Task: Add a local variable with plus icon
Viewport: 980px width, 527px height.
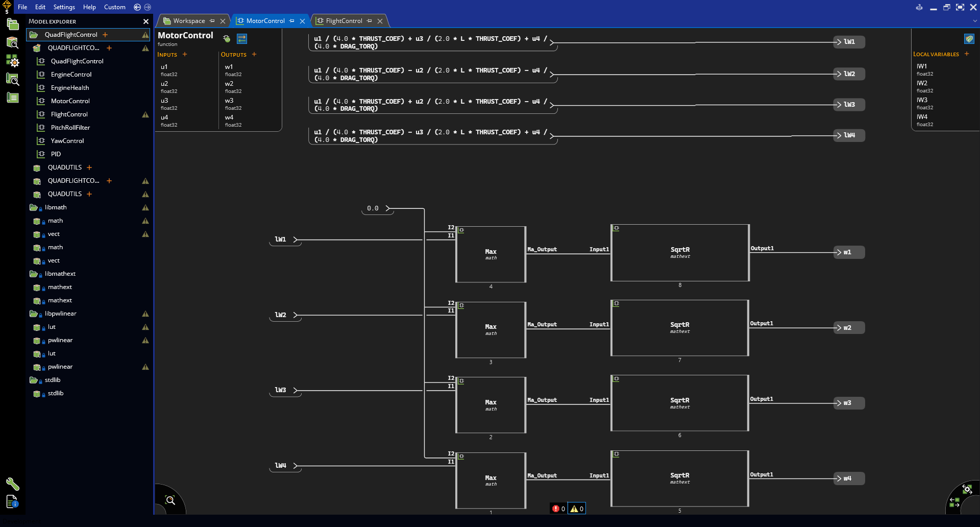Action: [967, 54]
